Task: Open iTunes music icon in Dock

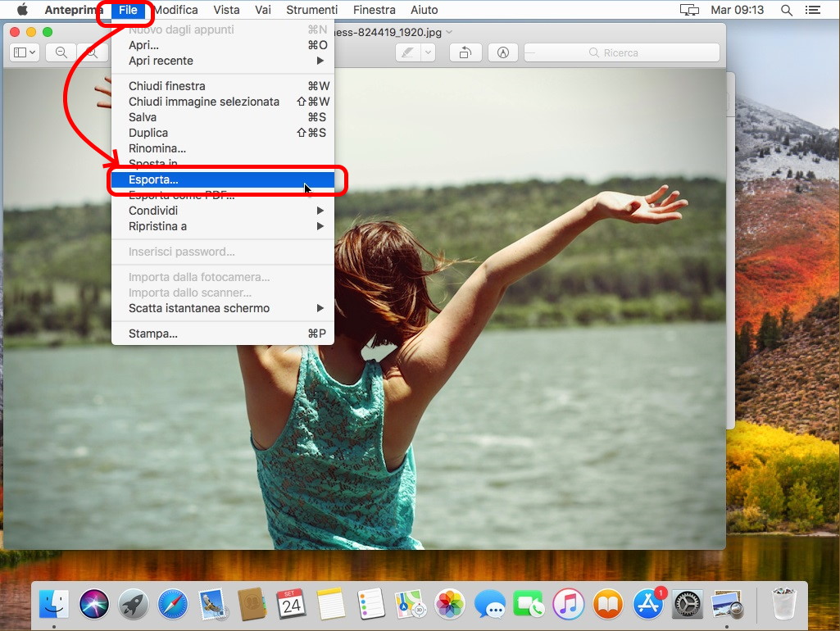Action: coord(568,604)
